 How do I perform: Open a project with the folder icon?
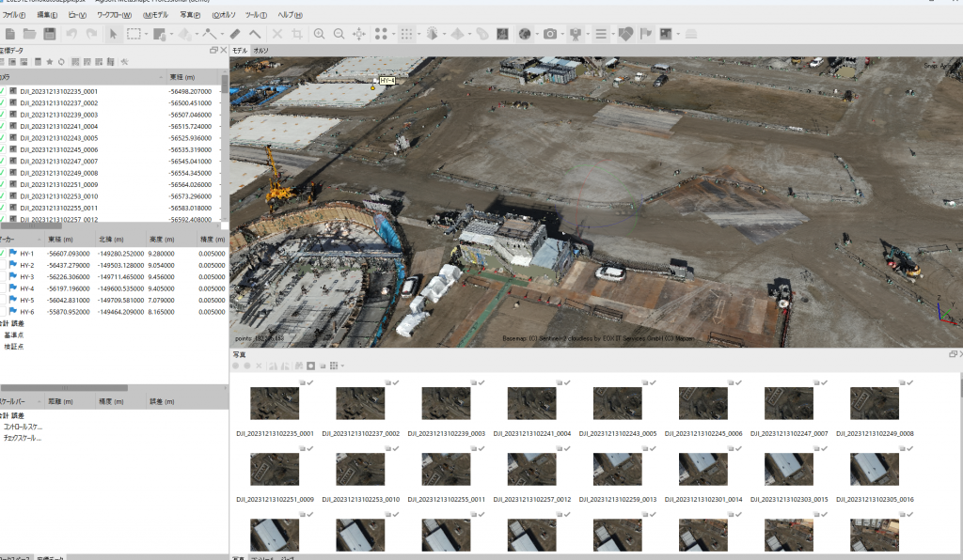[29, 35]
